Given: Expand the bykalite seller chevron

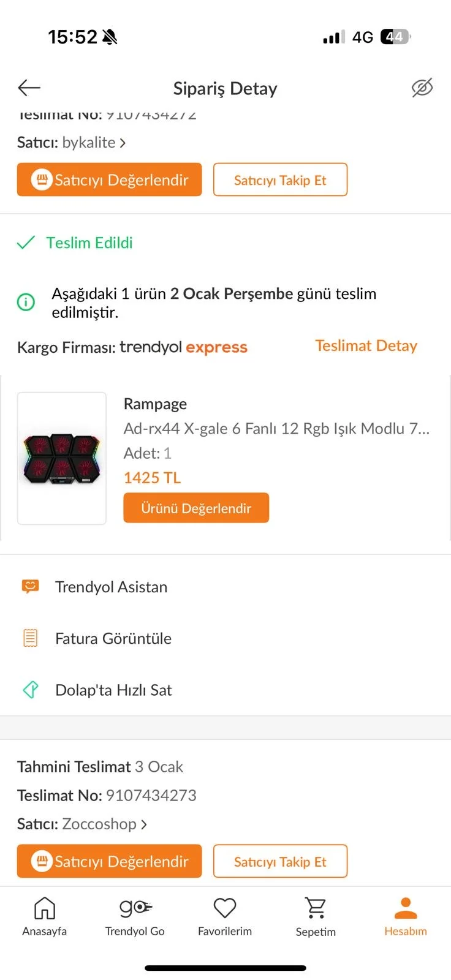Looking at the screenshot, I should coord(123,143).
